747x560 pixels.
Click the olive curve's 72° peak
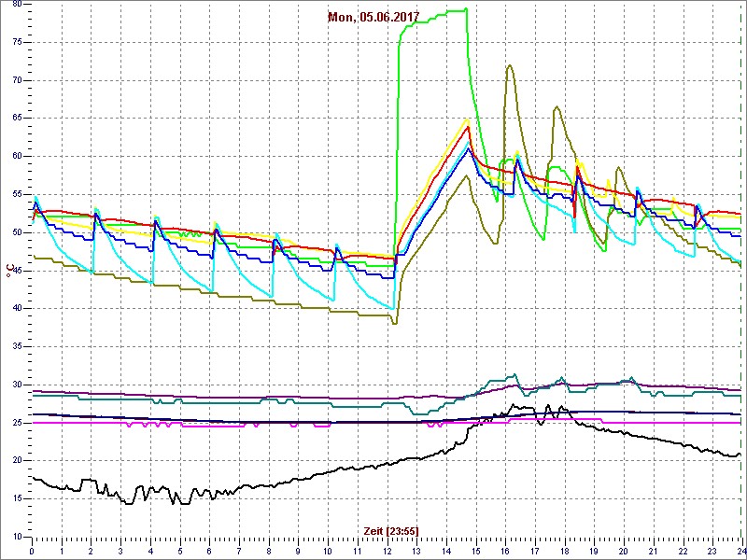pos(510,65)
